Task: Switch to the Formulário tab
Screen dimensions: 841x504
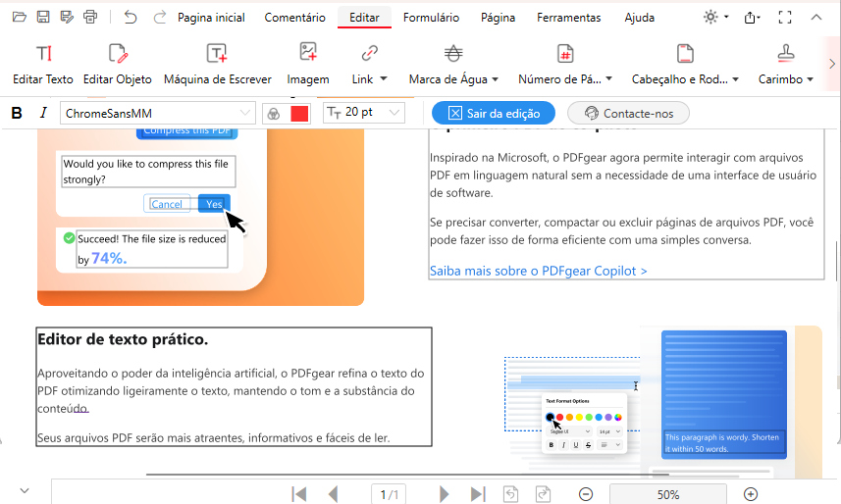Action: coord(431,18)
